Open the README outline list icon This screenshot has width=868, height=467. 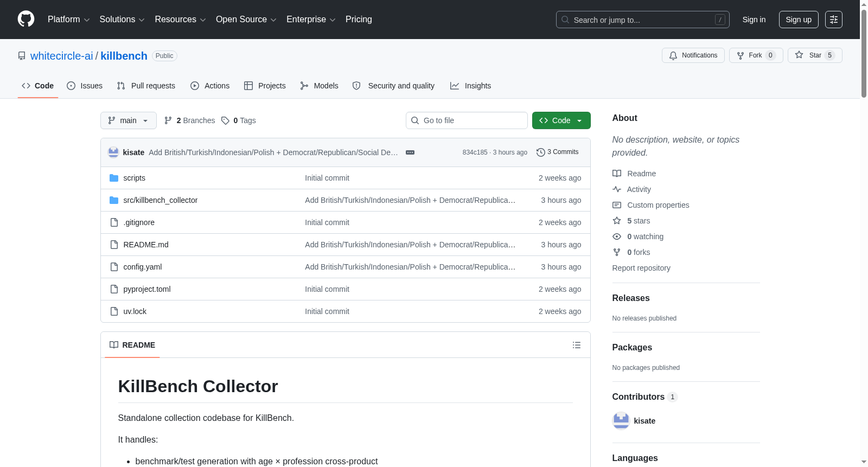coord(577,345)
